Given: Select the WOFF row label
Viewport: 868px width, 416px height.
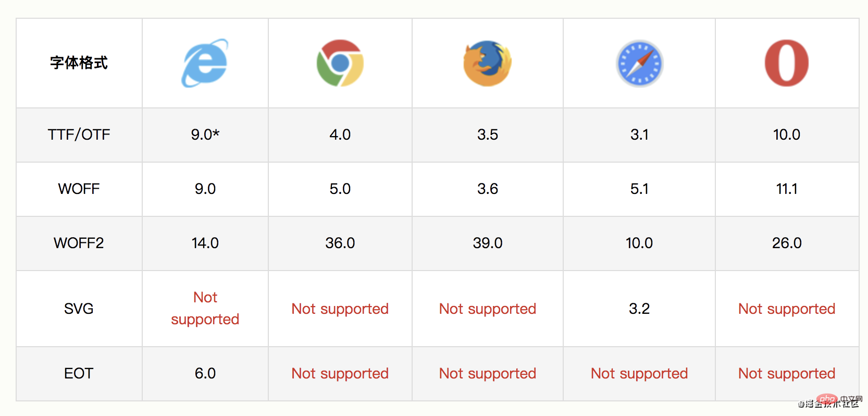Looking at the screenshot, I should [79, 189].
